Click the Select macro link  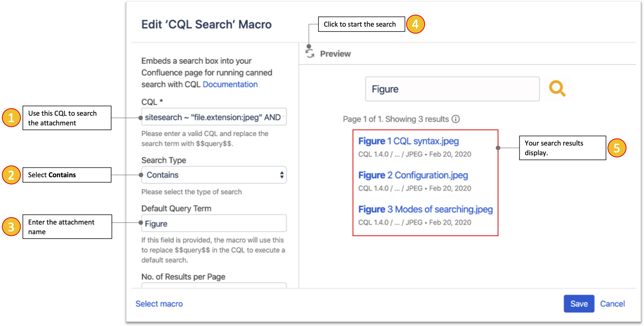[x=159, y=304]
